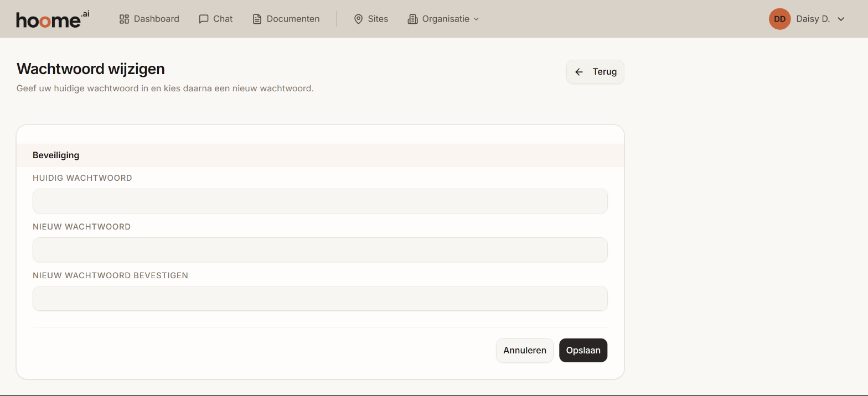The width and height of the screenshot is (868, 396).
Task: Click the Annuleren button
Action: click(x=525, y=351)
